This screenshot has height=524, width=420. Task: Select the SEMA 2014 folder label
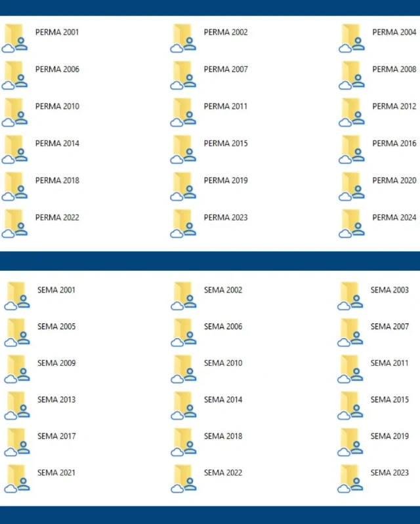pos(223,399)
